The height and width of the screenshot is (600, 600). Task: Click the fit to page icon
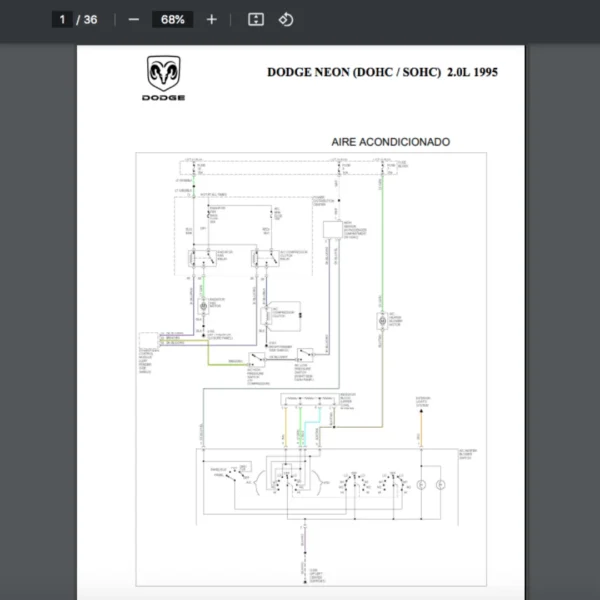(256, 20)
